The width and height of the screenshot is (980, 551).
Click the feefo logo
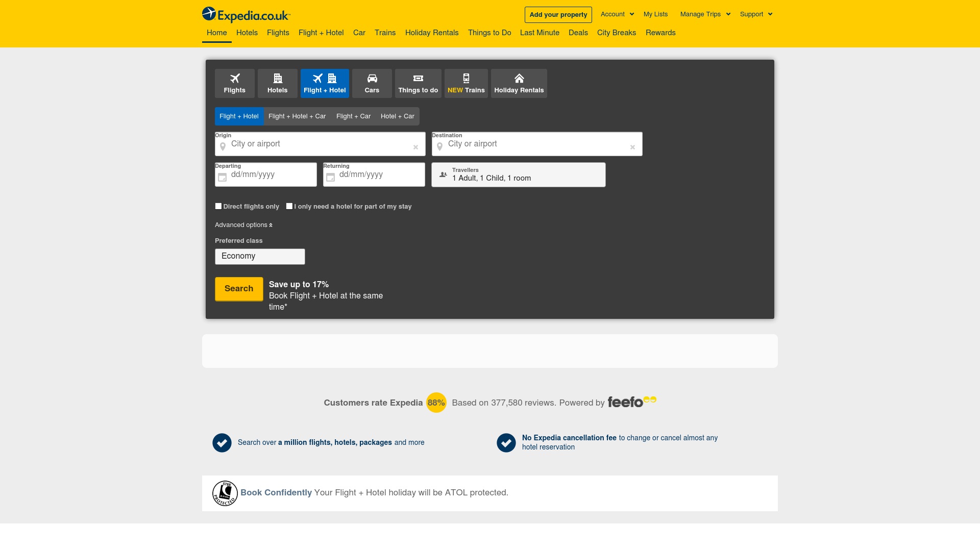[632, 402]
